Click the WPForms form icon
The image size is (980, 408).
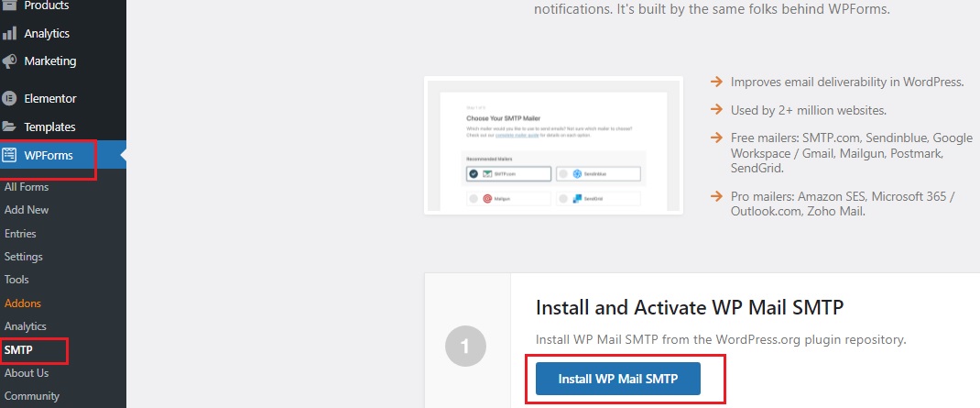9,155
